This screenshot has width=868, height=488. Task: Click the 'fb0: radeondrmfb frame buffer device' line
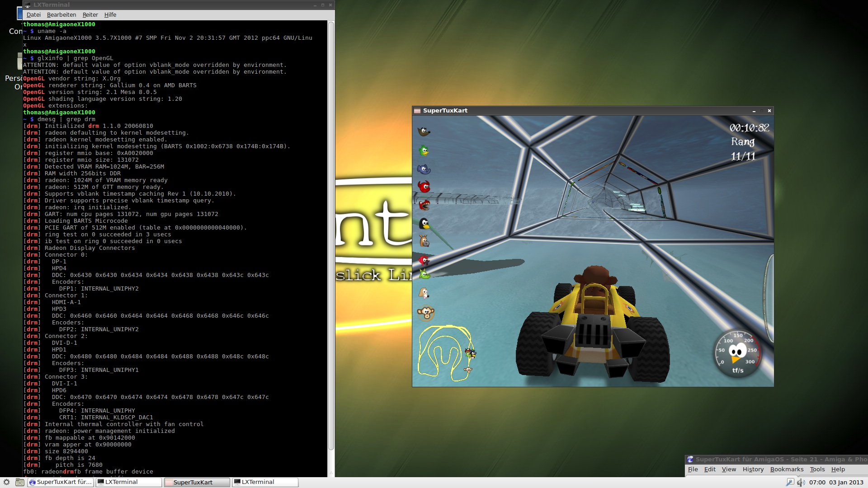click(x=88, y=472)
